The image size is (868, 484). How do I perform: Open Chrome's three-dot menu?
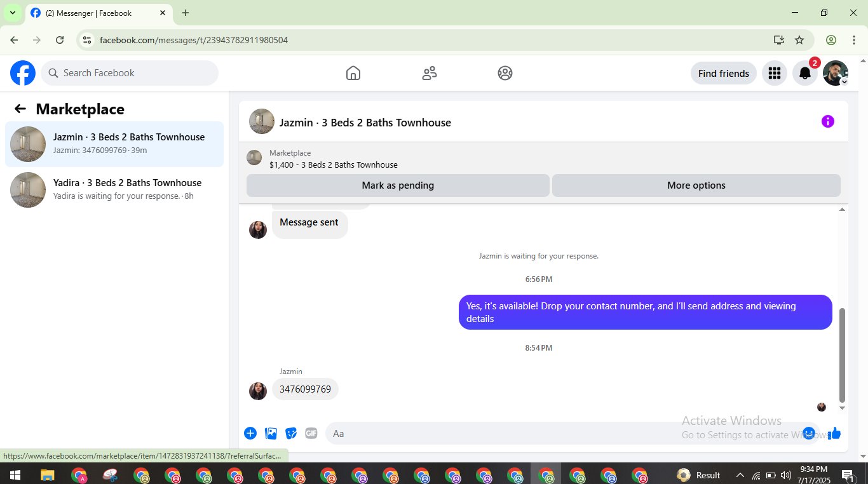point(854,40)
